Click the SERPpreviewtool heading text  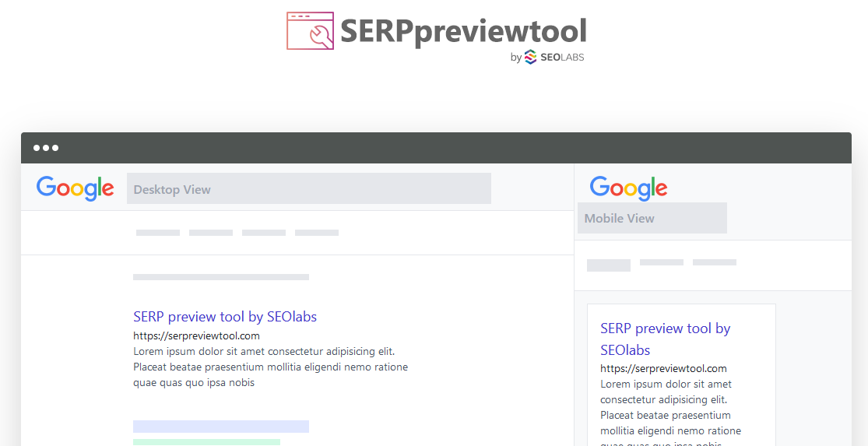(x=463, y=31)
